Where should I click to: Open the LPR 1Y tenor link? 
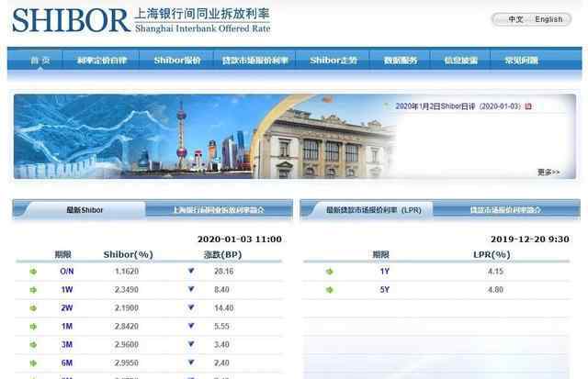384,271
